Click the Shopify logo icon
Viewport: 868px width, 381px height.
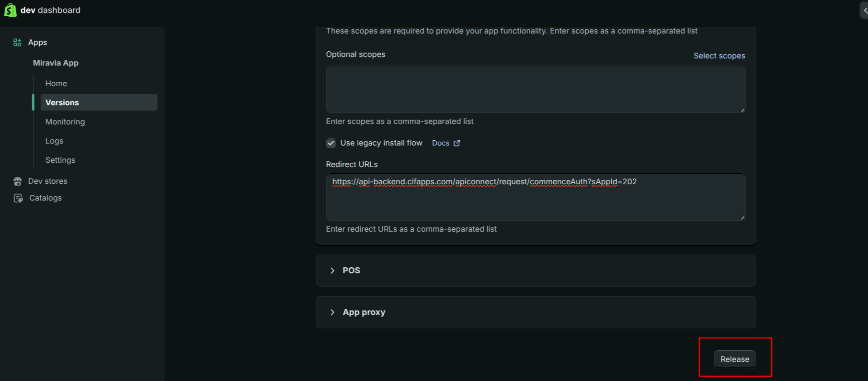coord(10,10)
